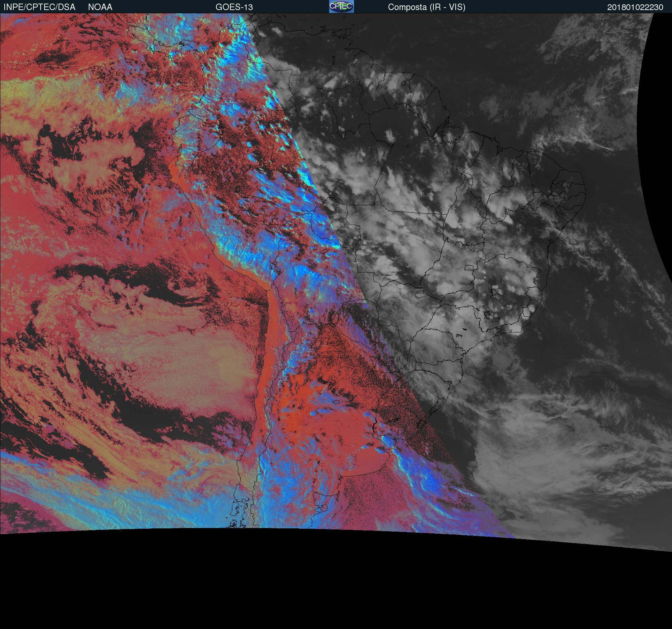Click the GOES-13 satellite label
Image resolution: width=672 pixels, height=629 pixels.
click(234, 7)
